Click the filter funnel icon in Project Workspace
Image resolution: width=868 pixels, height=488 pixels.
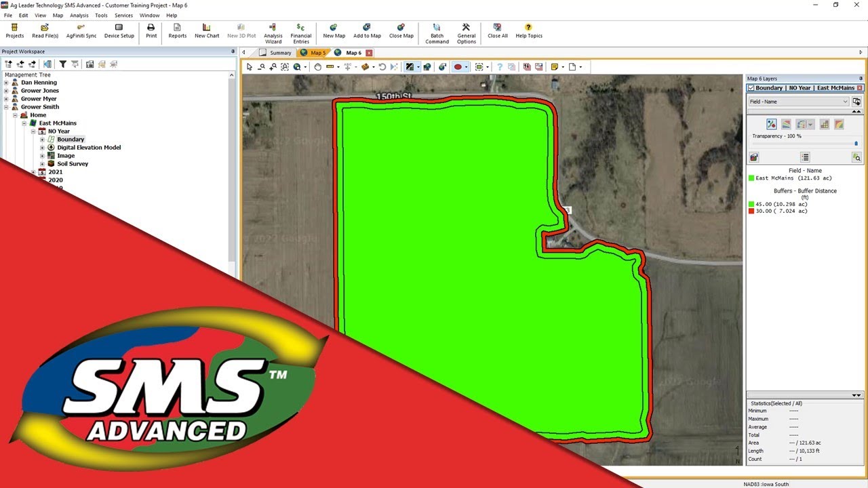click(62, 64)
